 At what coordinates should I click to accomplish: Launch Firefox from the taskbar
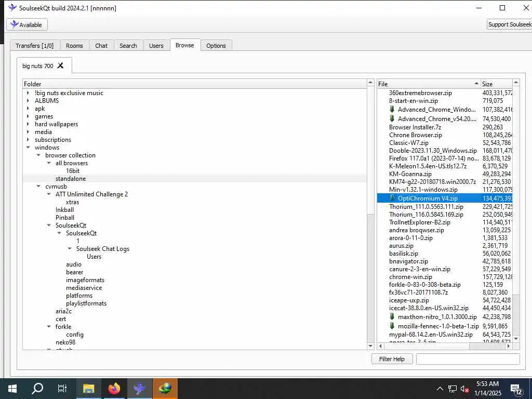[x=114, y=389]
